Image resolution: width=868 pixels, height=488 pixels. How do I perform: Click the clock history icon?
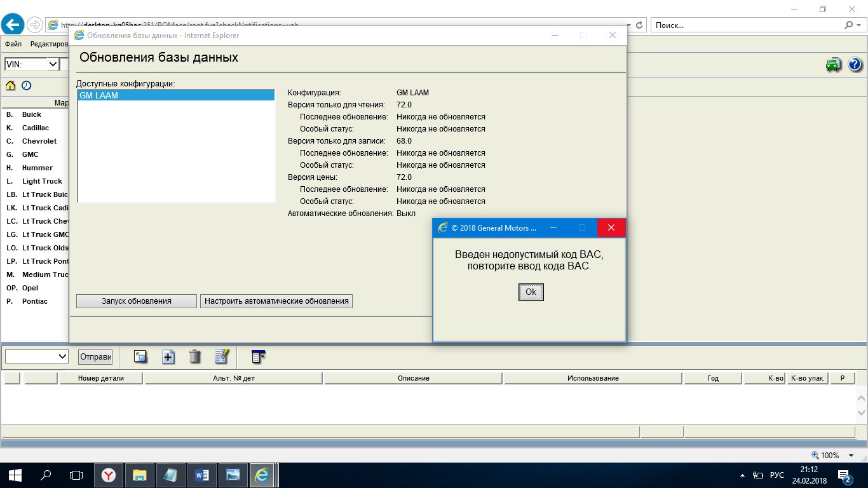coord(26,85)
